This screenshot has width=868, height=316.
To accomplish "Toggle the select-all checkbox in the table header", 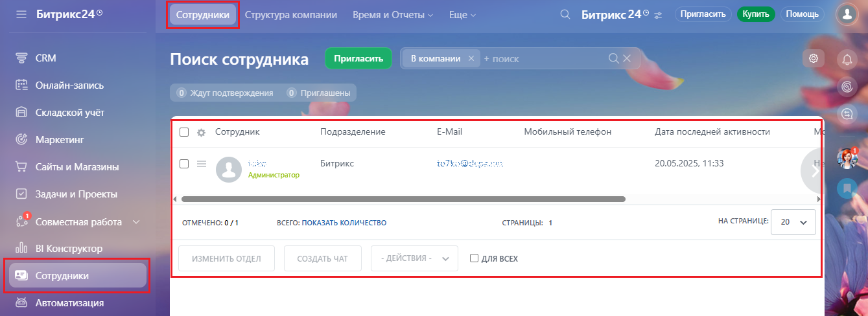I will tap(184, 132).
